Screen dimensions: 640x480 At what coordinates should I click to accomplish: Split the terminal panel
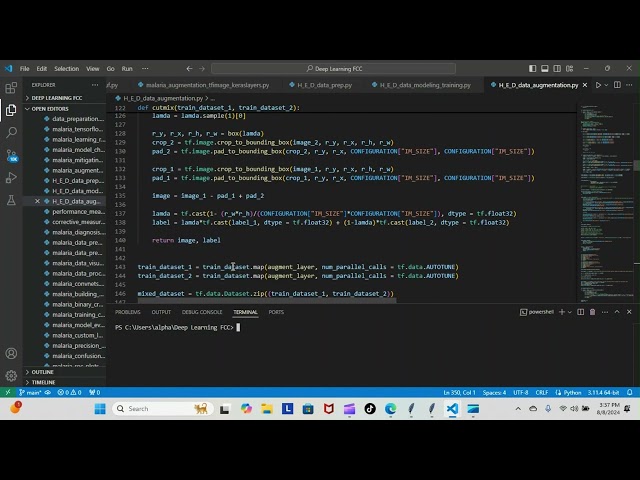pos(580,312)
